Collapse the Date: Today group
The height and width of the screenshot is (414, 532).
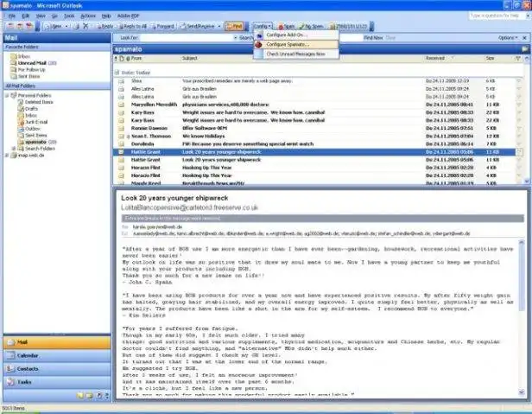(117, 73)
